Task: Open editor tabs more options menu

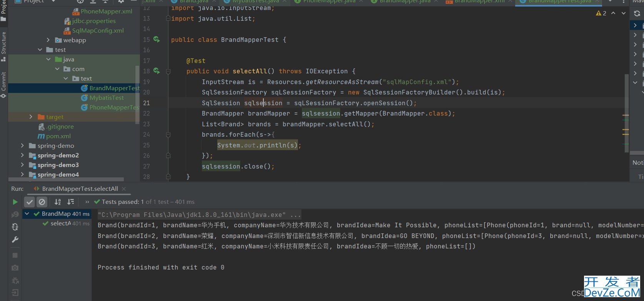Action: [x=623, y=2]
